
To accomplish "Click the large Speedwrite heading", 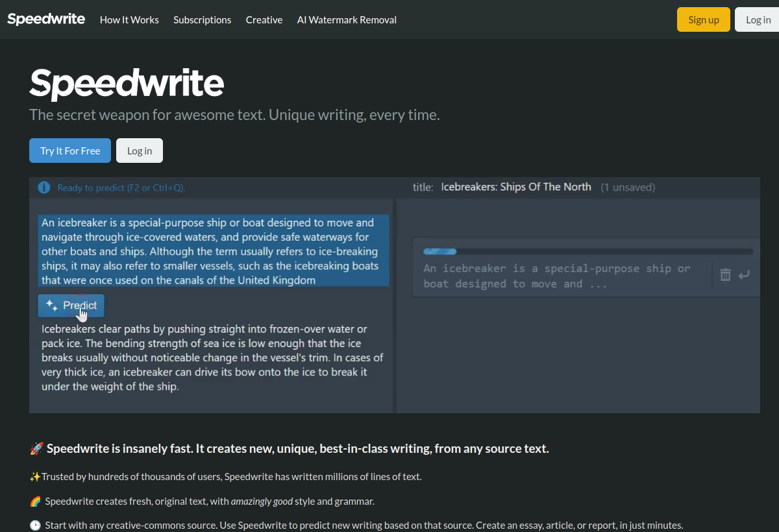I will 127,83.
